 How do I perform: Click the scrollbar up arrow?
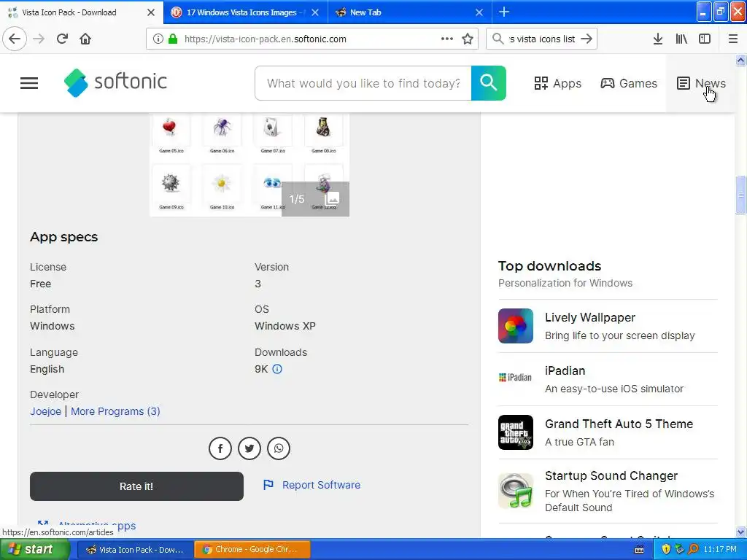[x=740, y=60]
